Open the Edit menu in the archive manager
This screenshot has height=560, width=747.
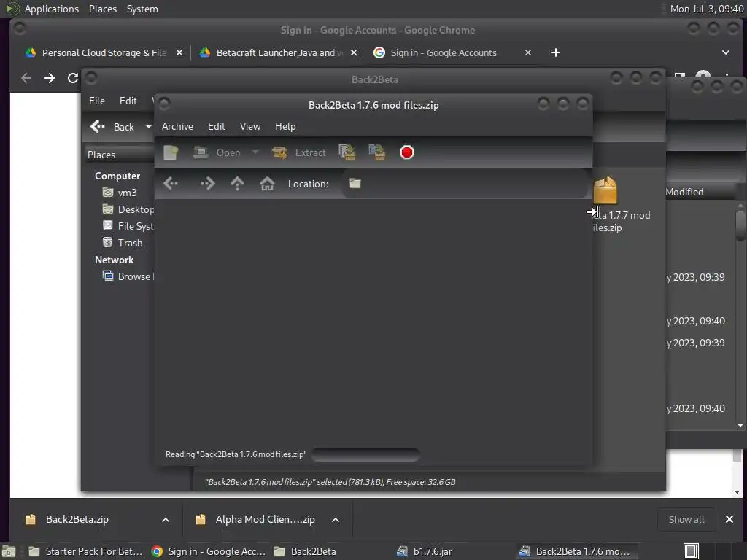[x=216, y=126]
